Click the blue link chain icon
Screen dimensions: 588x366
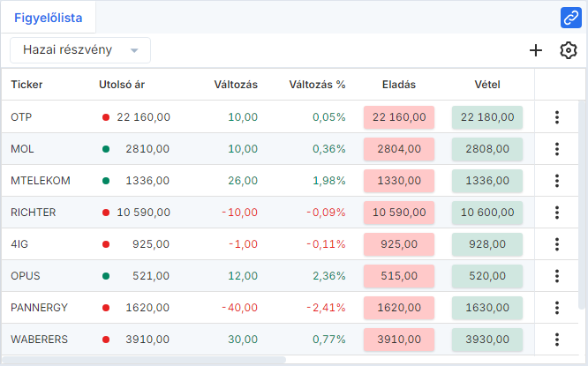point(570,18)
